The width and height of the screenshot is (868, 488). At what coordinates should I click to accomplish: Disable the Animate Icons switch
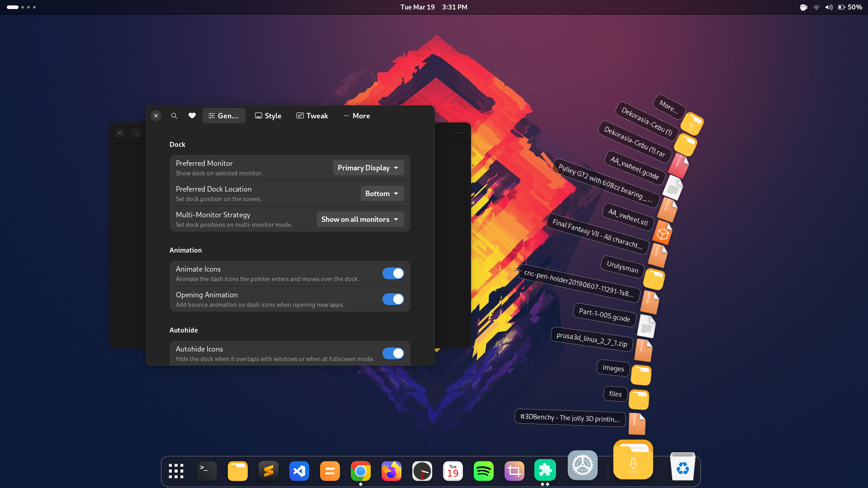click(x=393, y=273)
